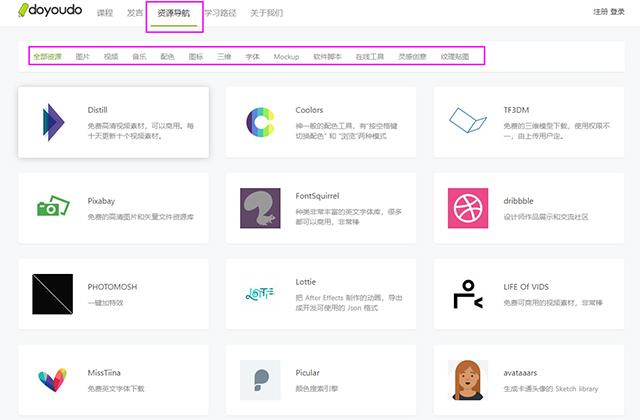Filter resources by 在线工具 category
Screen dimensions: 640x420
pyautogui.click(x=370, y=56)
